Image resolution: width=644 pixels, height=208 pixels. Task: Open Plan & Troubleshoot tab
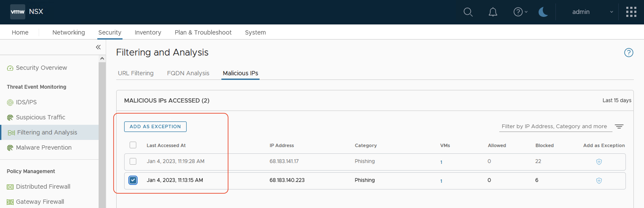click(203, 32)
